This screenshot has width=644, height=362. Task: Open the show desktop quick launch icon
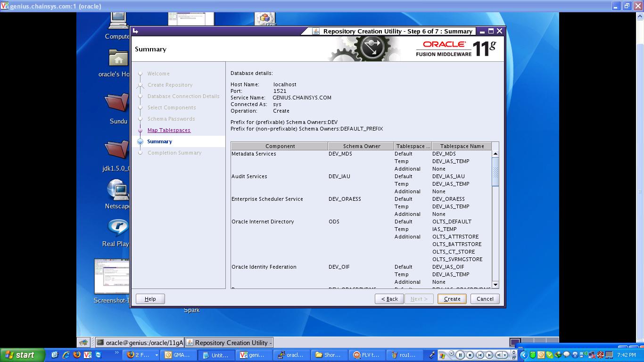[x=55, y=355]
